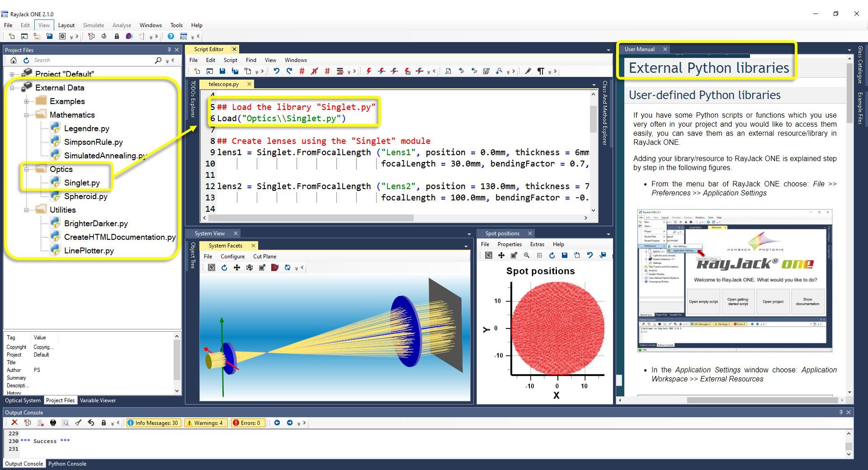
Task: Click the blue help question mark icon
Action: [170, 36]
